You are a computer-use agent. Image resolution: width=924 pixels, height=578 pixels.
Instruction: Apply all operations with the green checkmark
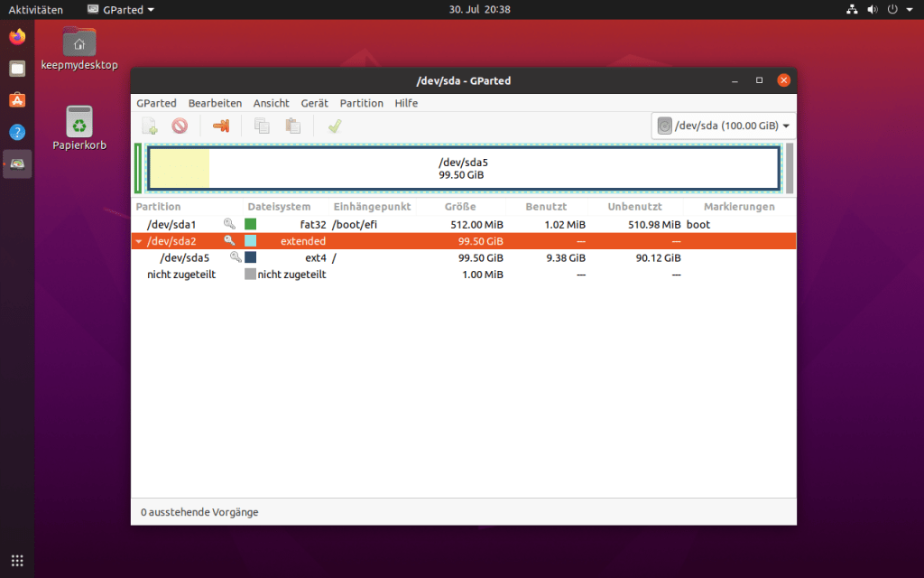[335, 126]
